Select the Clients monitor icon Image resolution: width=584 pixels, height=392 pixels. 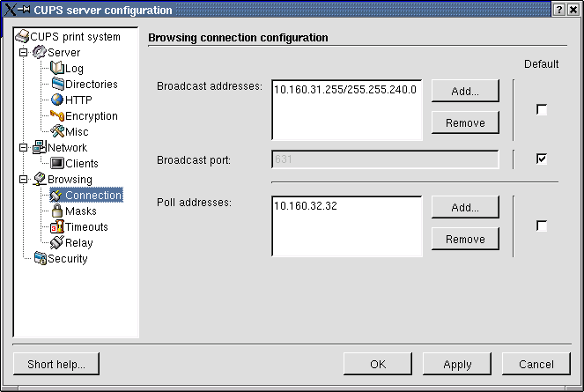tap(57, 164)
